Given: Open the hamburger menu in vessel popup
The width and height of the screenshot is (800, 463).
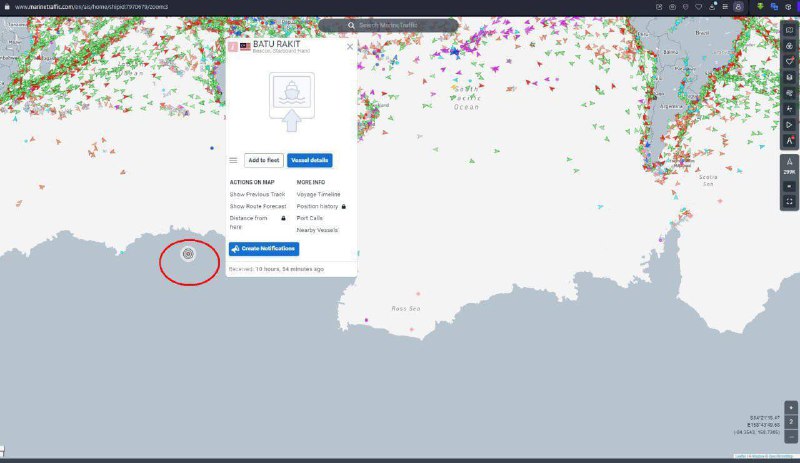Looking at the screenshot, I should 233,160.
